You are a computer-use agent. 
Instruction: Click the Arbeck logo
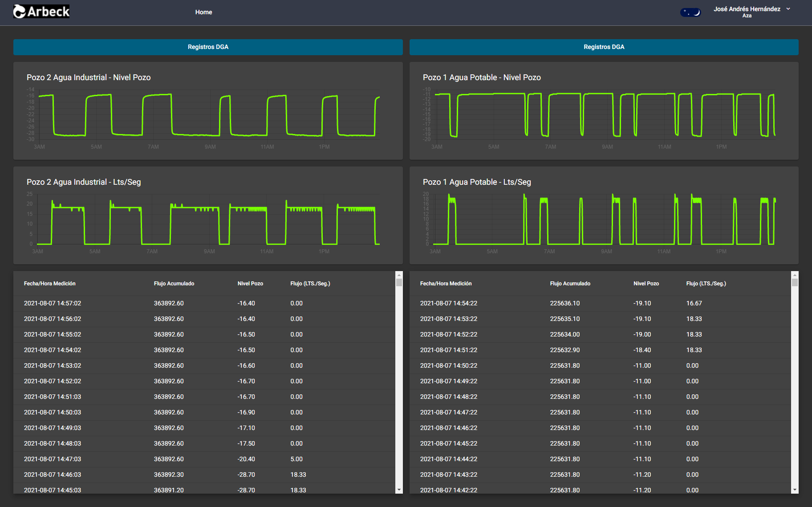(41, 12)
